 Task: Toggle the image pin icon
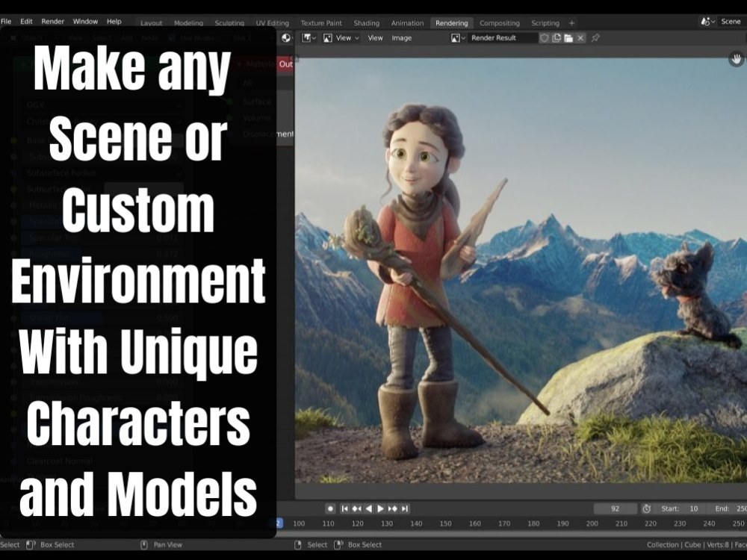[595, 38]
